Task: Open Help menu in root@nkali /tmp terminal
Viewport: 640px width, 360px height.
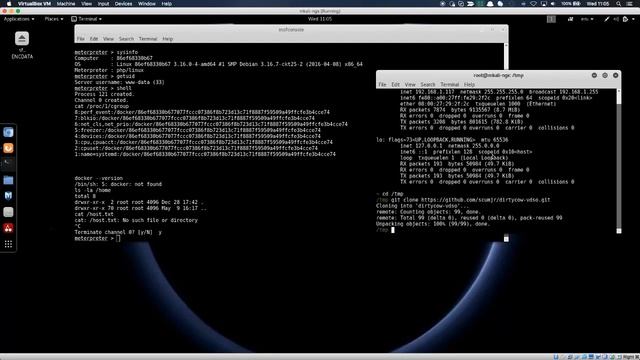Action: click(469, 84)
